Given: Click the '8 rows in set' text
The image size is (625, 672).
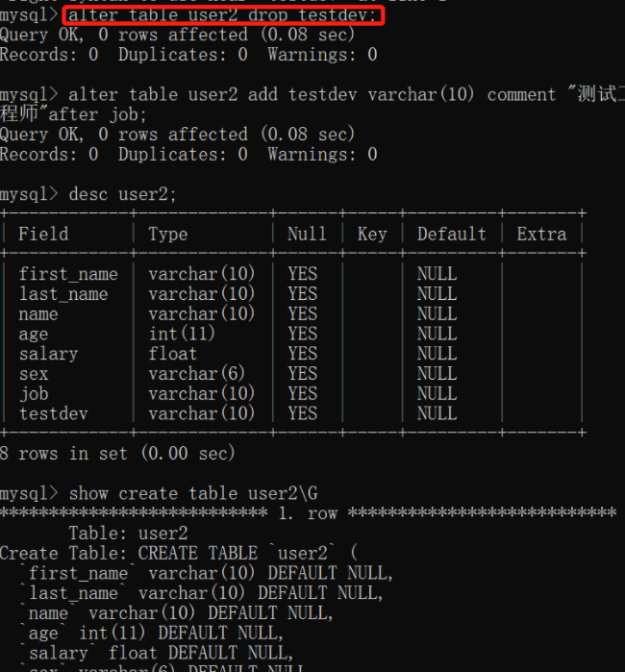Looking at the screenshot, I should click(x=117, y=453).
